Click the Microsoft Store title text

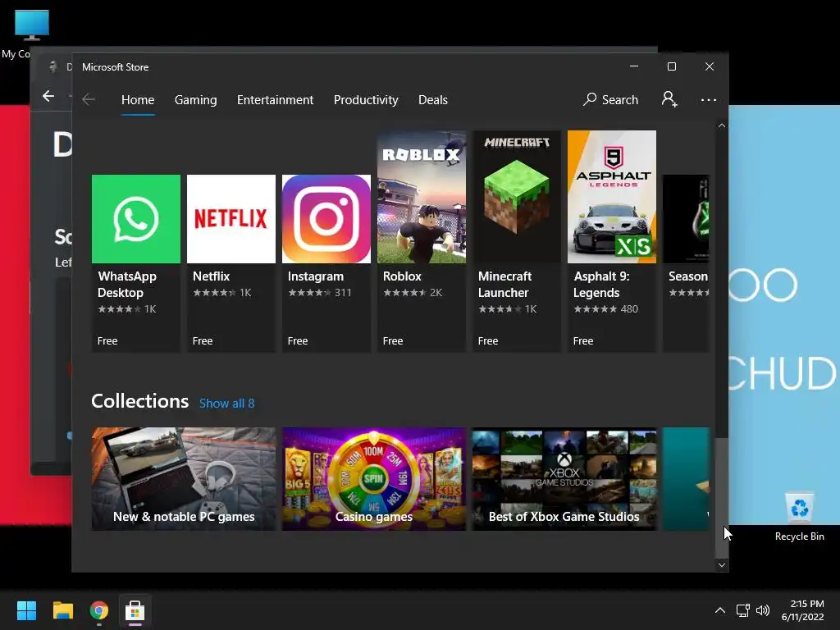[x=115, y=67]
